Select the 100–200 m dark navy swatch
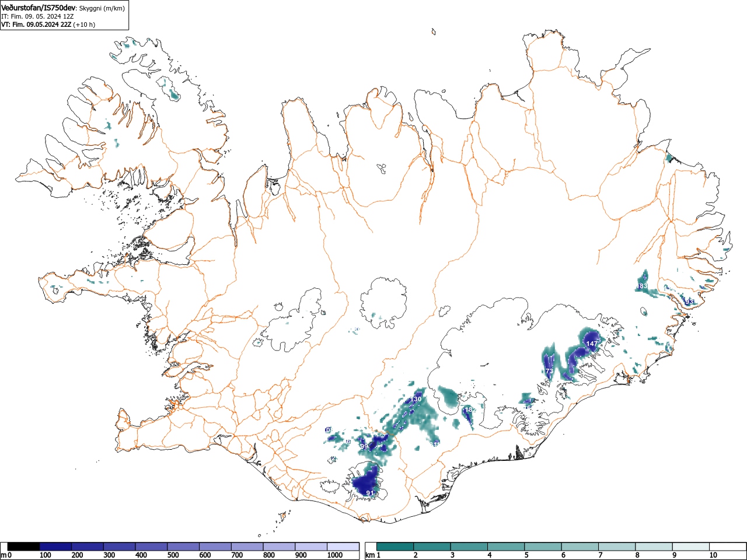 pyautogui.click(x=56, y=547)
